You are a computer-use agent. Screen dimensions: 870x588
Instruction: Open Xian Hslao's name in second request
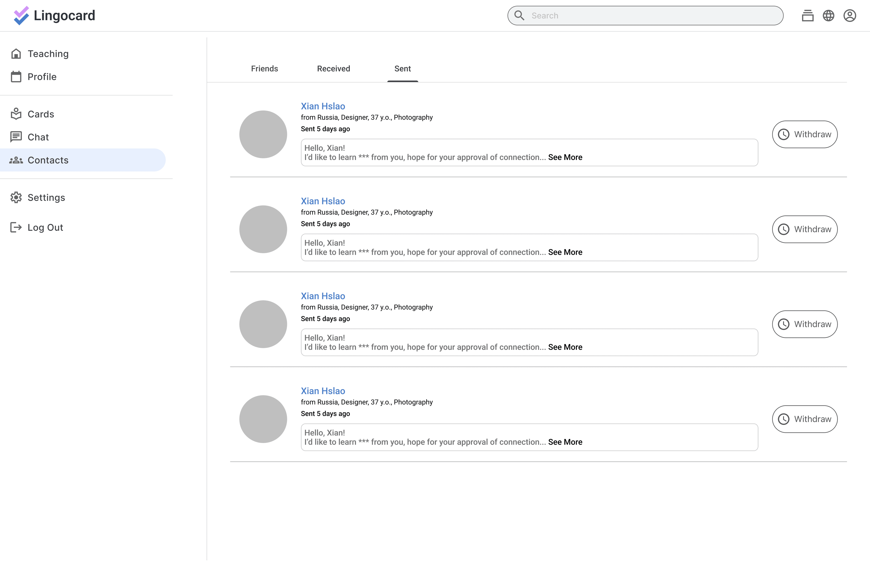click(323, 201)
